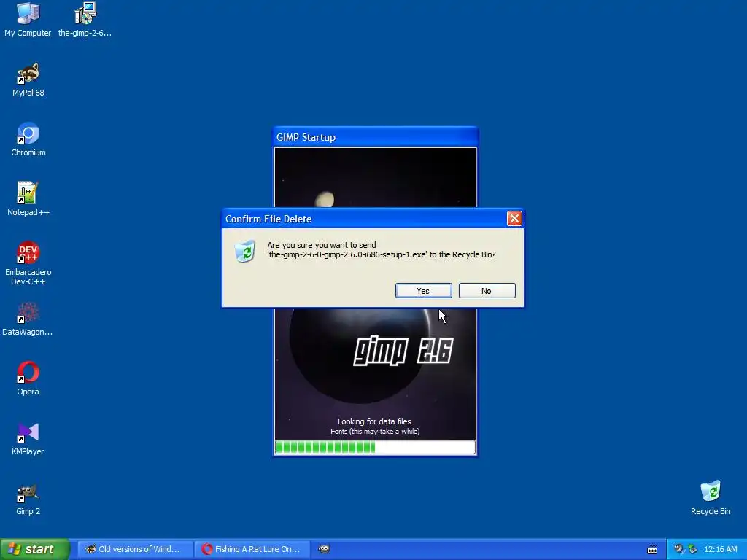Screen dimensions: 747x560
Task: Click the GIMP Wilber taskbar button
Action: pos(324,549)
